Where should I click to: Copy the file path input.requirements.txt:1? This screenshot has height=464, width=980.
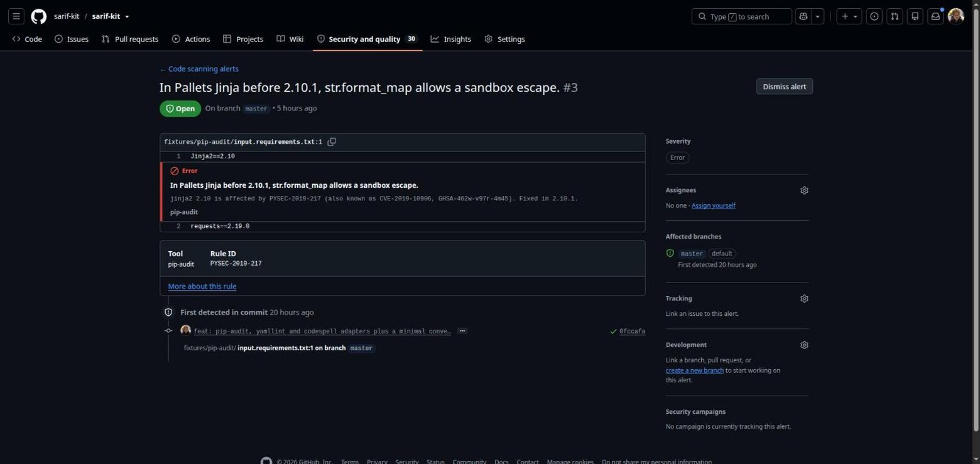(x=332, y=142)
